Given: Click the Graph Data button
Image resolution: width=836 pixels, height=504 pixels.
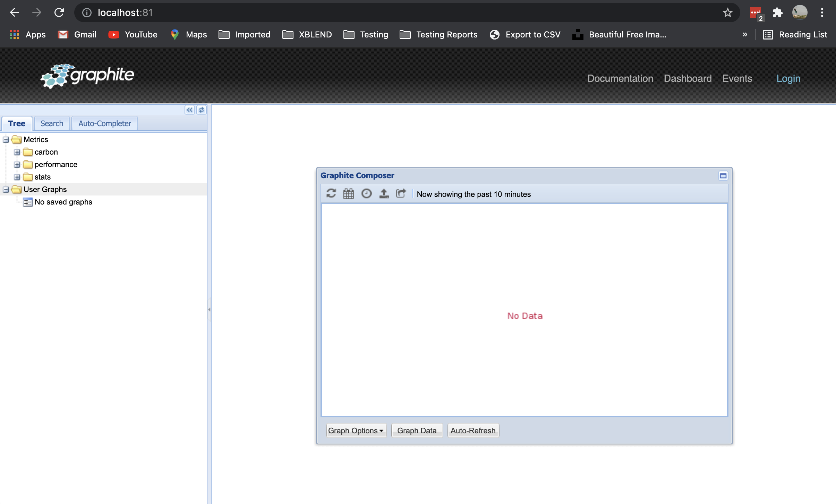Looking at the screenshot, I should (417, 431).
